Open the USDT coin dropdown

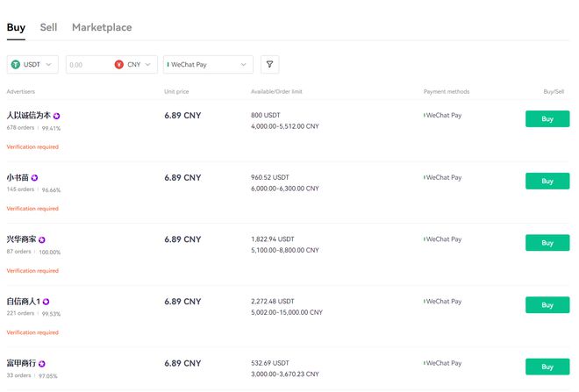[33, 64]
